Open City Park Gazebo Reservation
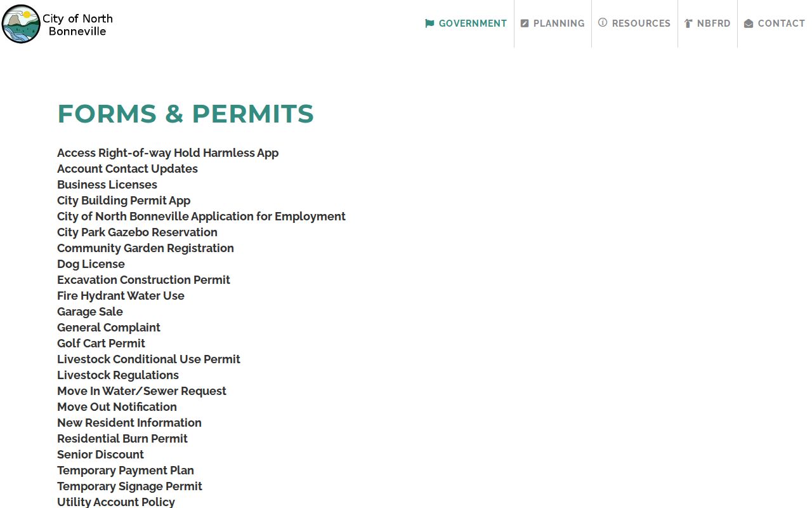 pos(137,232)
